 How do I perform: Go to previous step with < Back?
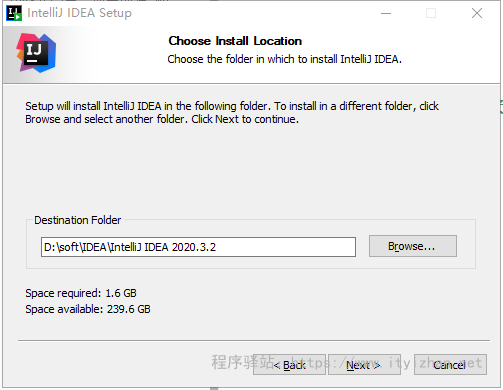[x=289, y=365]
